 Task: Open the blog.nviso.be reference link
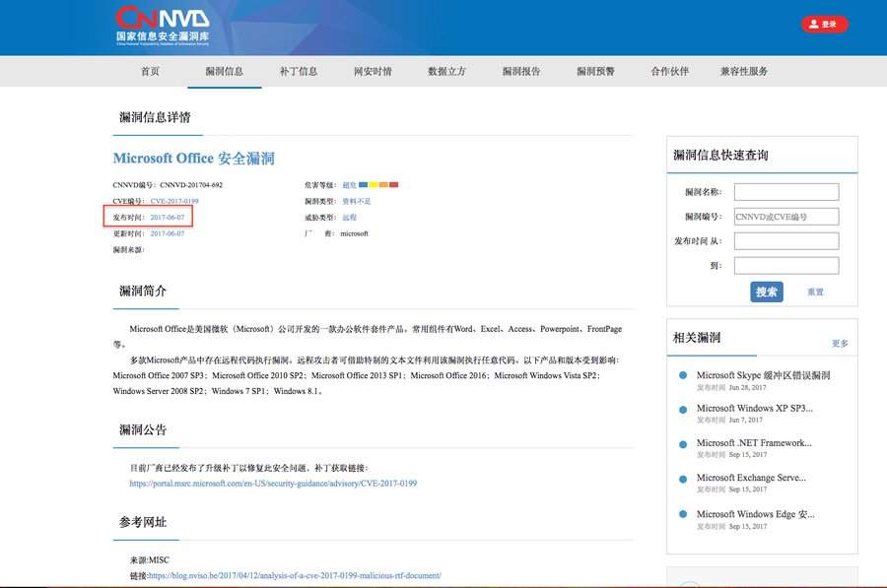(x=295, y=575)
